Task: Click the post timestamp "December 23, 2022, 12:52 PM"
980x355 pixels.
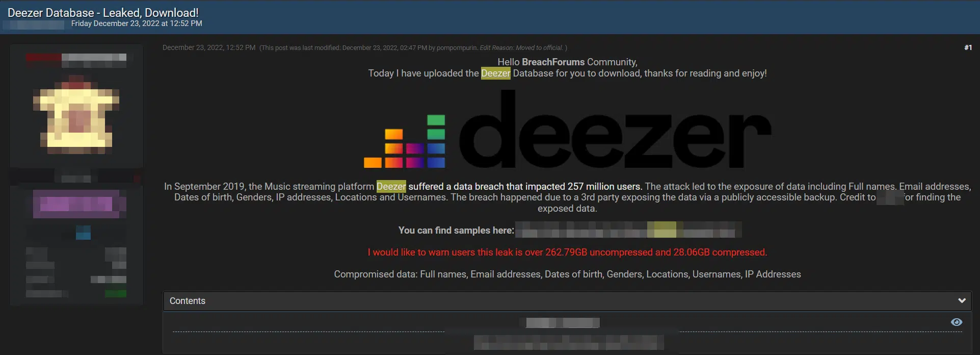Action: coord(209,47)
